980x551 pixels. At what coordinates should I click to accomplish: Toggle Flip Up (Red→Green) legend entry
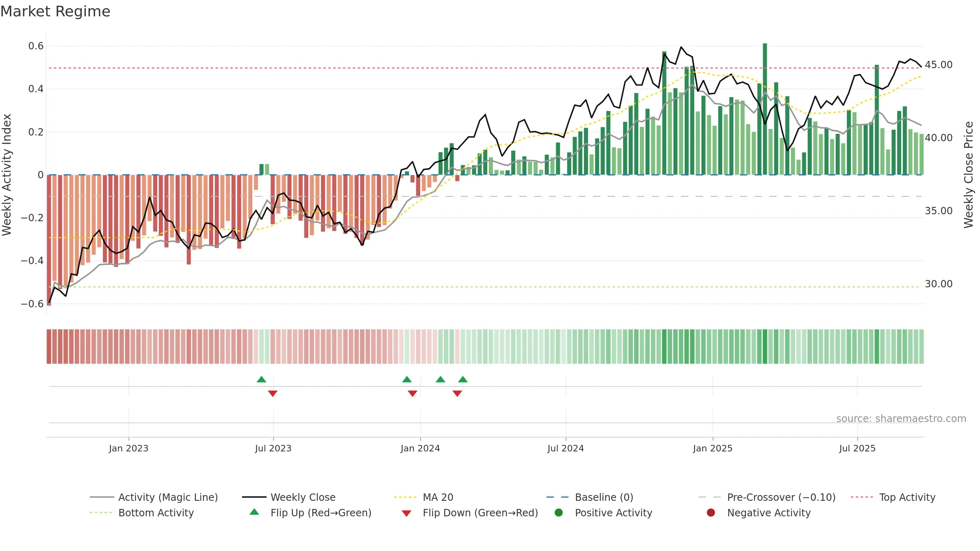(310, 513)
